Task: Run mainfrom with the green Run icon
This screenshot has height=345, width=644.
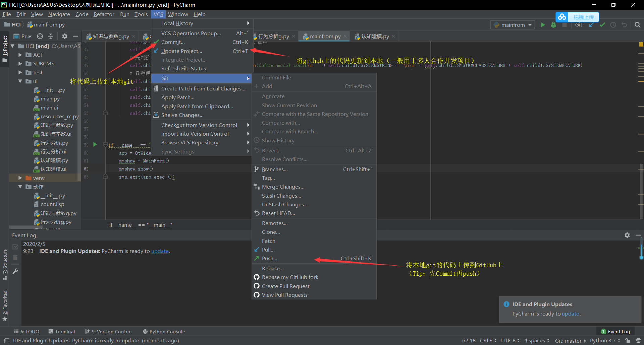Action: tap(543, 25)
